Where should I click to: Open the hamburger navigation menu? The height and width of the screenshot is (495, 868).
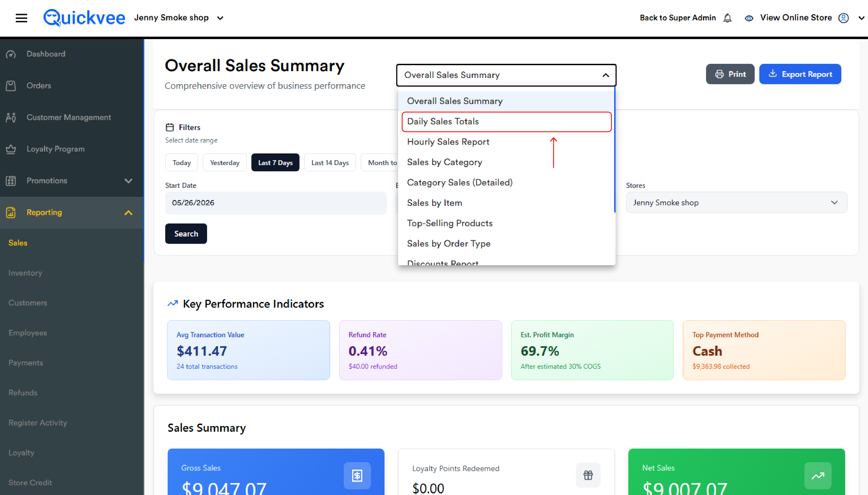[x=21, y=18]
